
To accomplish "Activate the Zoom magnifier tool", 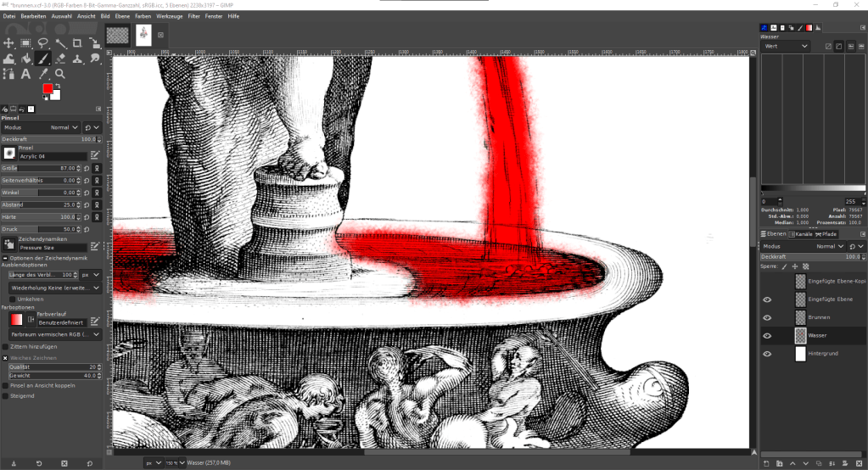I will point(60,74).
